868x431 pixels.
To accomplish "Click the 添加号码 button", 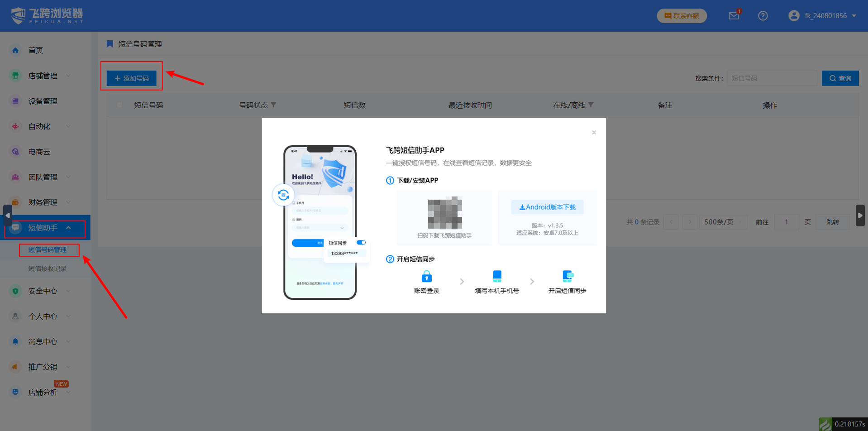I will [132, 78].
